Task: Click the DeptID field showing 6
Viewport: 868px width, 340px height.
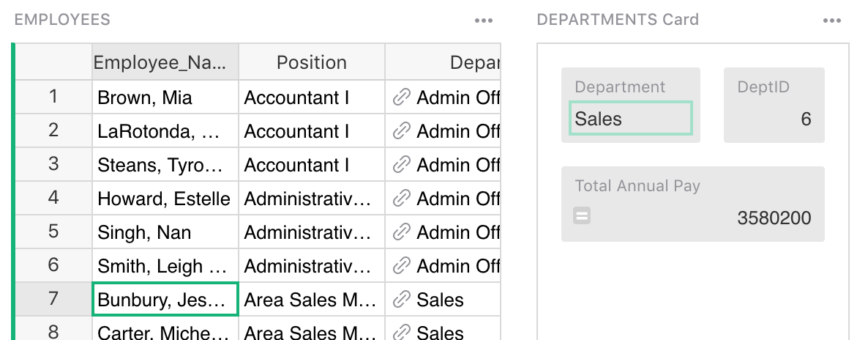Action: point(774,119)
